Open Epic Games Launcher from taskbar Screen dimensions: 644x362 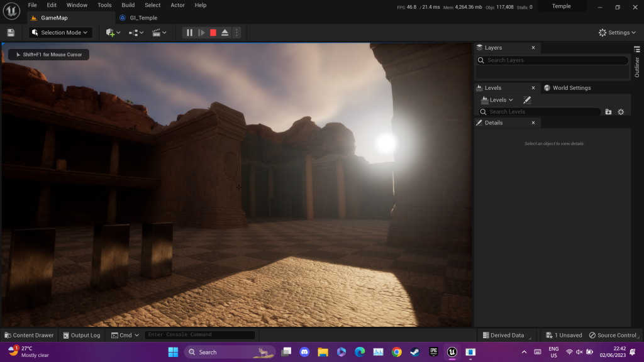433,352
